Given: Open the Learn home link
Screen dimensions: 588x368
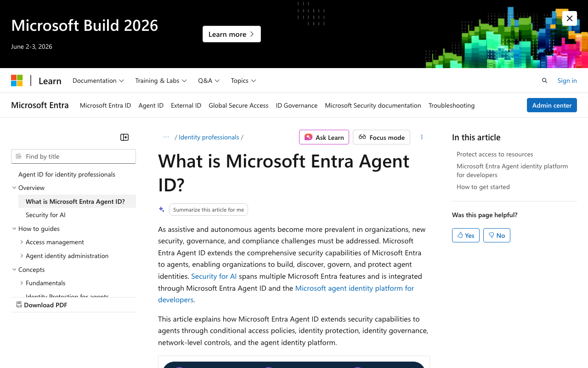Looking at the screenshot, I should point(50,81).
